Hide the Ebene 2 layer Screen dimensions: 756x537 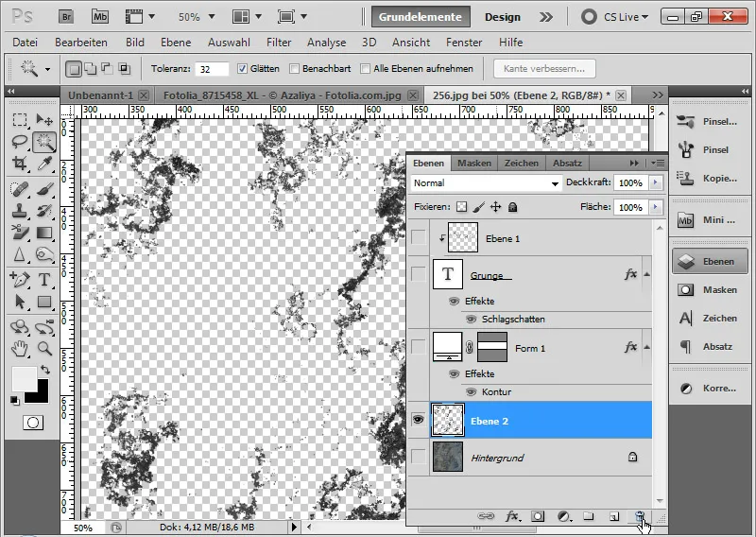pos(418,420)
